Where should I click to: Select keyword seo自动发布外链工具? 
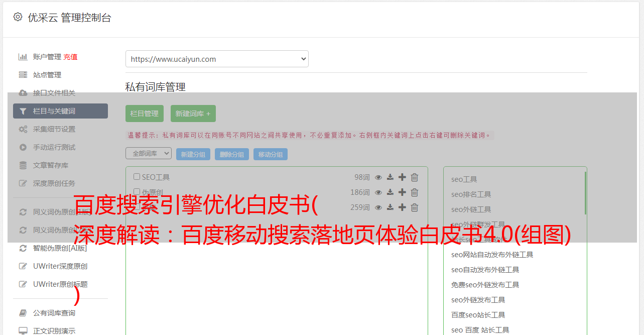click(x=485, y=270)
